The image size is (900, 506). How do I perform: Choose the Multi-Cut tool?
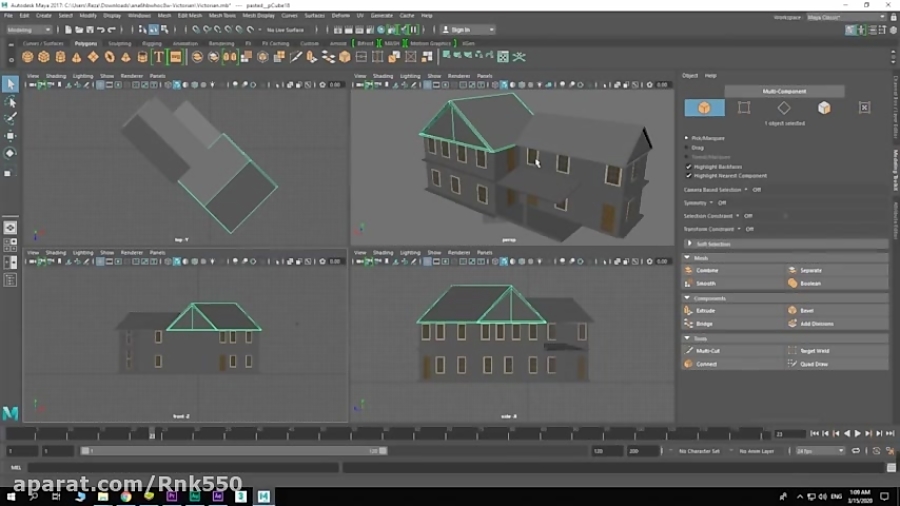(707, 351)
